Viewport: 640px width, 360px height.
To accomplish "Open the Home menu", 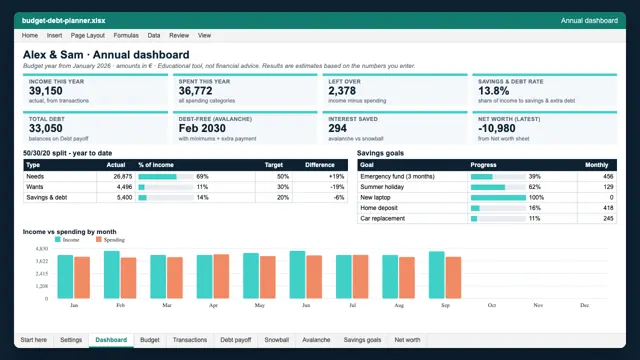I will (30, 36).
